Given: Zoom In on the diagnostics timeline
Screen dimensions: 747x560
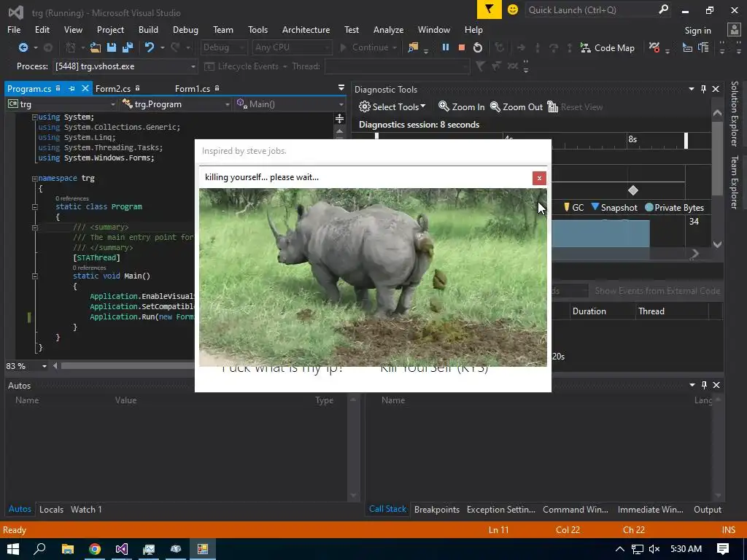Looking at the screenshot, I should (461, 106).
